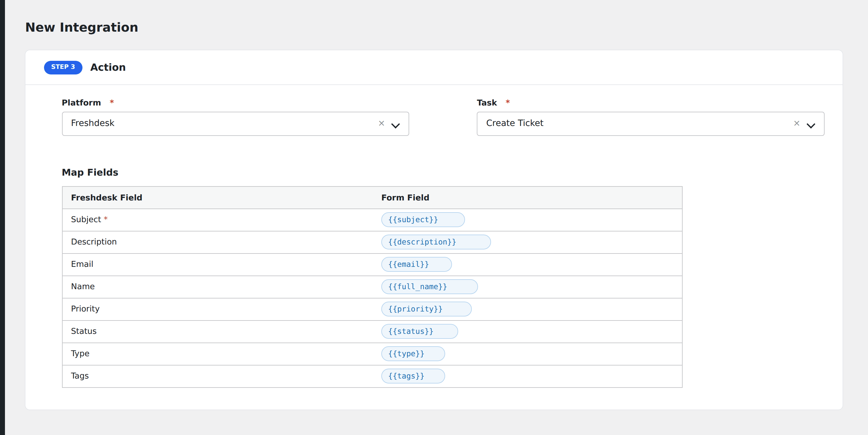This screenshot has height=435, width=868.
Task: Clear the Create Ticket task selection
Action: (797, 123)
